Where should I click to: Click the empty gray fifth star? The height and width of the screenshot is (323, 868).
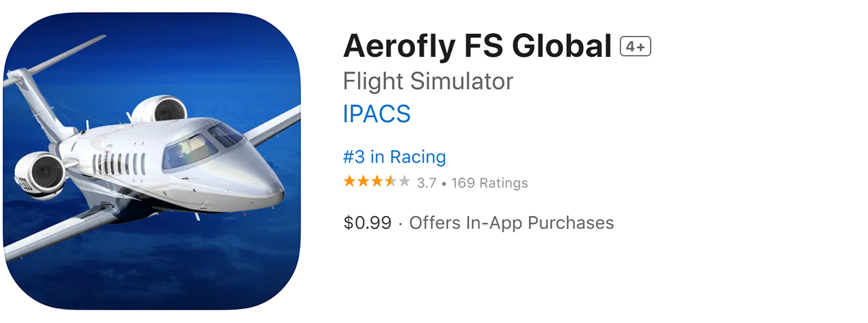pos(404,181)
